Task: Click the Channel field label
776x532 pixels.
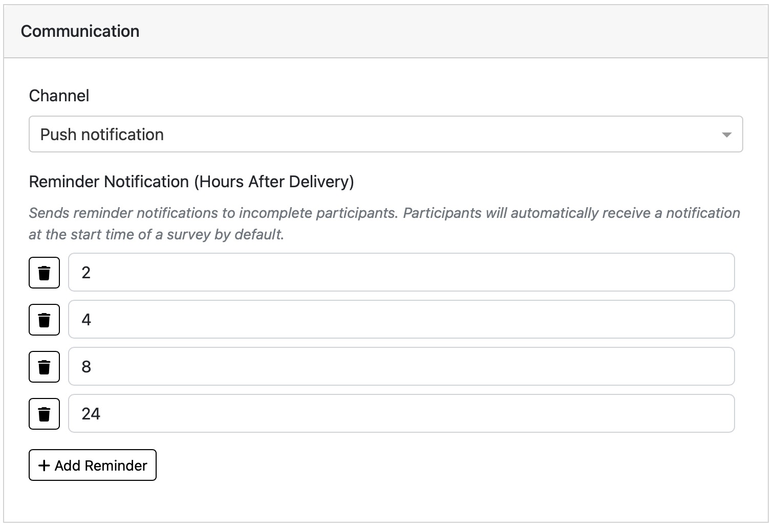Action: click(59, 96)
